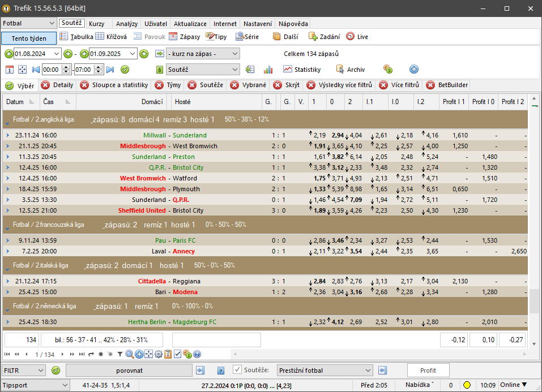Viewport: 542px width, 392px height.
Task: Open the Tipsport bookmaker dropdown
Action: click(x=35, y=385)
